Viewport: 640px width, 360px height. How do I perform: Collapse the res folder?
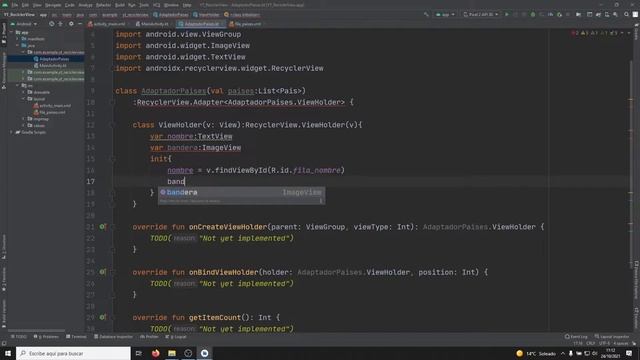(18, 85)
